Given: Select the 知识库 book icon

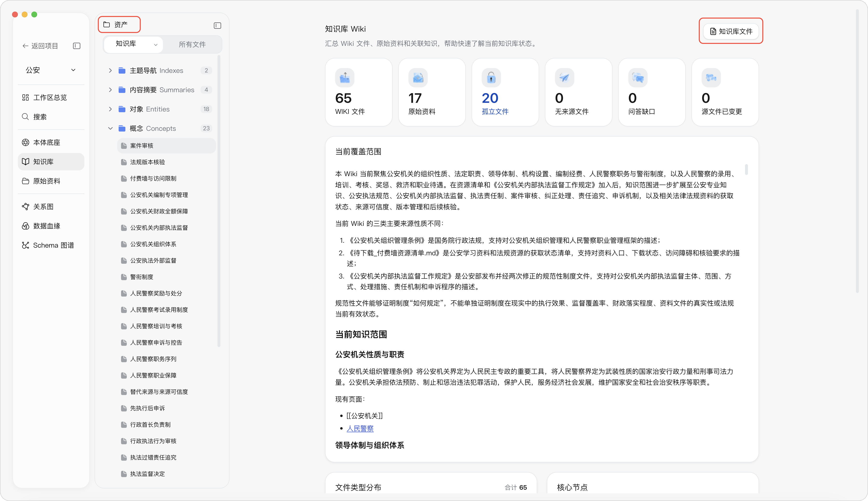Looking at the screenshot, I should [26, 162].
